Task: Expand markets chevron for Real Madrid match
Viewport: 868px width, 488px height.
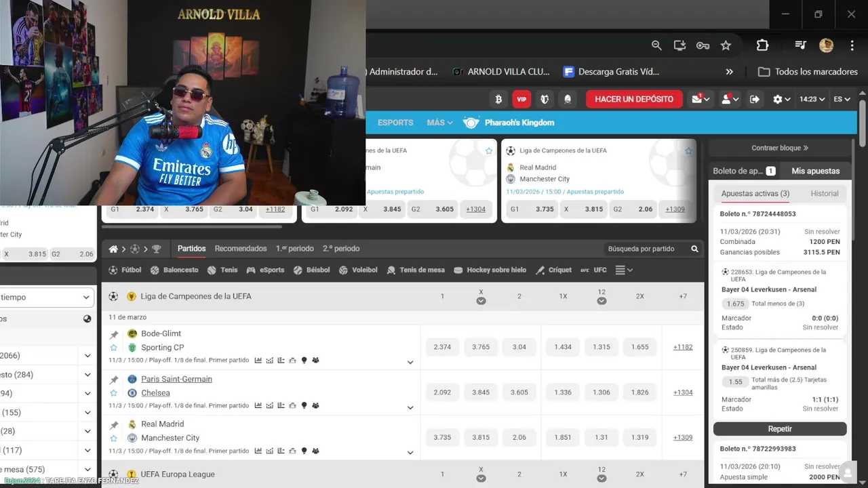Action: 410,453
